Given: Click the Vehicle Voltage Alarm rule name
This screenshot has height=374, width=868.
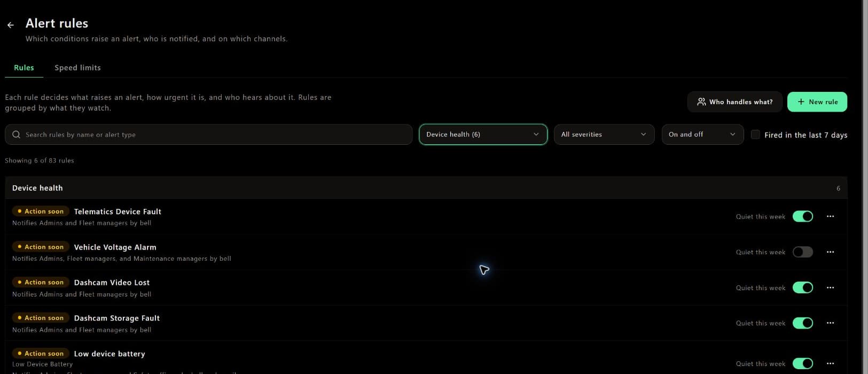Looking at the screenshot, I should (115, 247).
